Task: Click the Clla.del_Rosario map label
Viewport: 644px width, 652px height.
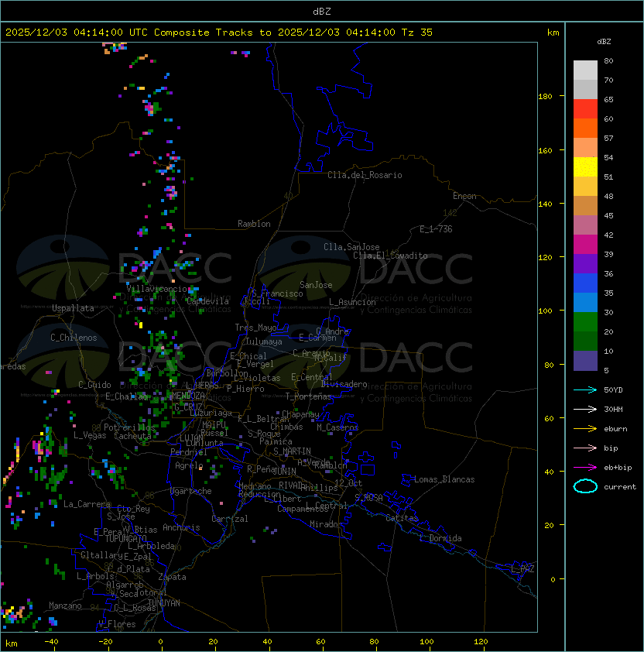Action: pyautogui.click(x=365, y=175)
